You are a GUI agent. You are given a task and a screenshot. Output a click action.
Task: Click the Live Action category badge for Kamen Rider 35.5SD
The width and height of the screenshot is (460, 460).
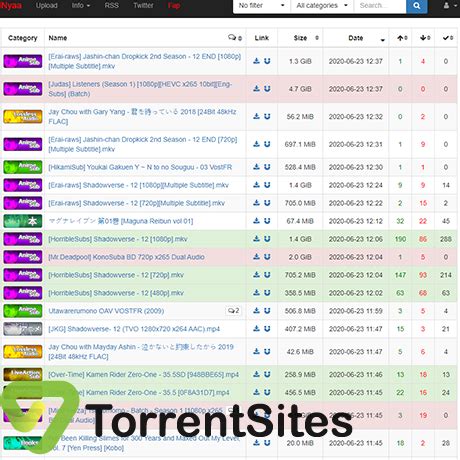click(x=23, y=374)
